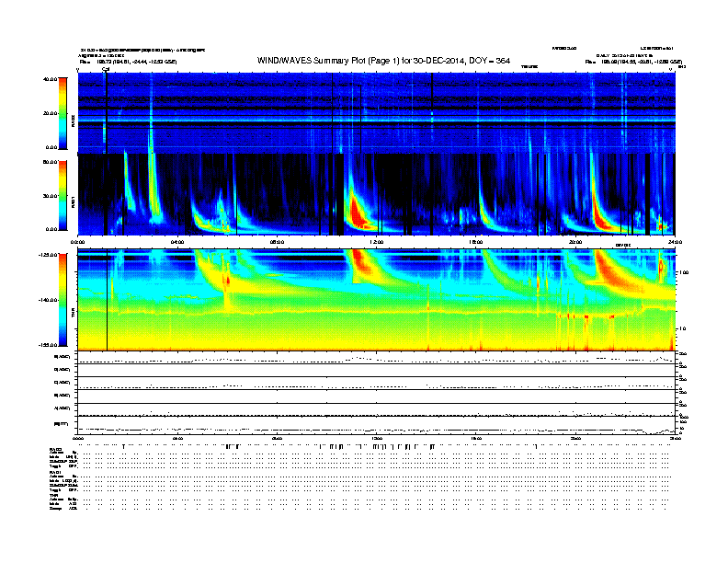Click the rotated RAD2 axis label
The height and width of the screenshot is (563, 728).
tap(73, 121)
